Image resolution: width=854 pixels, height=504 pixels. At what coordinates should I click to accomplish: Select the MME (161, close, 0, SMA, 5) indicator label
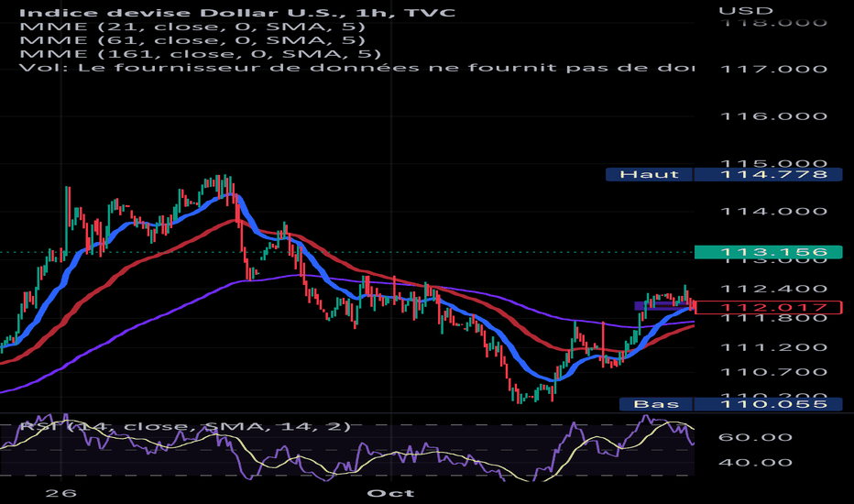click(x=200, y=54)
